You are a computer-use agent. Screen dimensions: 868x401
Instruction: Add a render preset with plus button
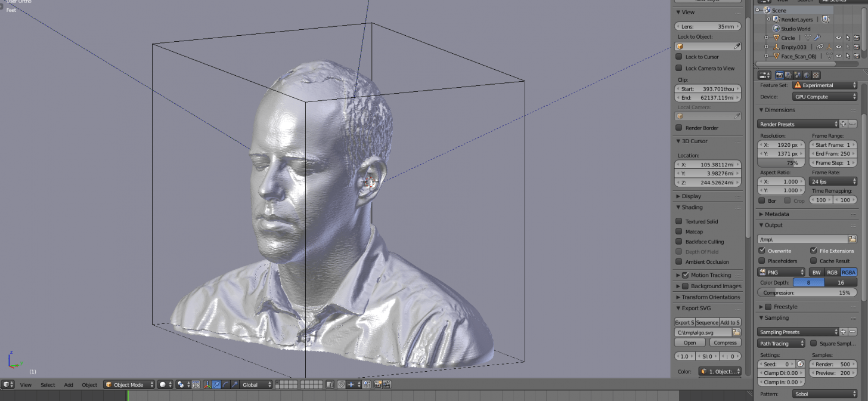pyautogui.click(x=843, y=124)
